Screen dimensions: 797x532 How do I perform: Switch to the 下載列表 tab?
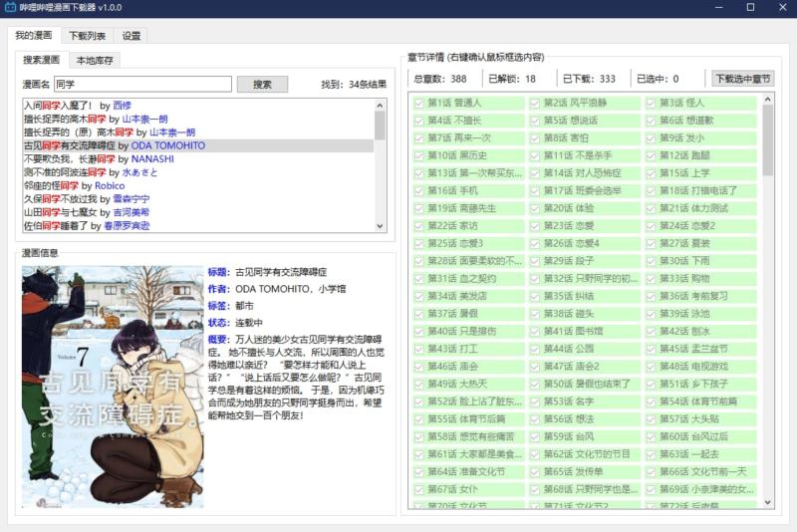click(87, 36)
